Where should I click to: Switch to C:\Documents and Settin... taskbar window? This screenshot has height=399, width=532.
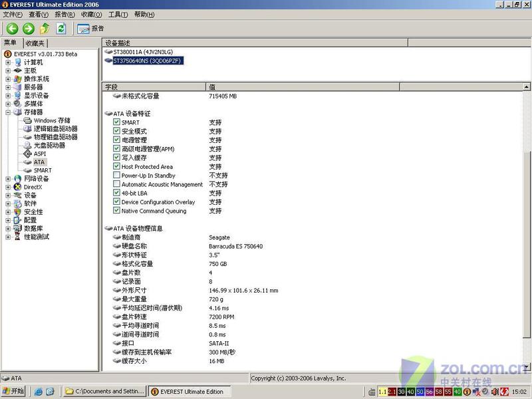[x=105, y=391]
